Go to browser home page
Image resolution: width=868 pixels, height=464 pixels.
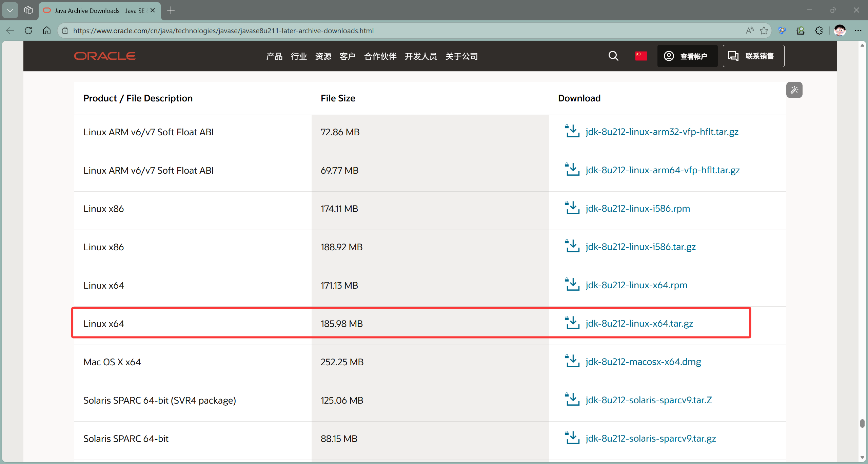click(47, 31)
